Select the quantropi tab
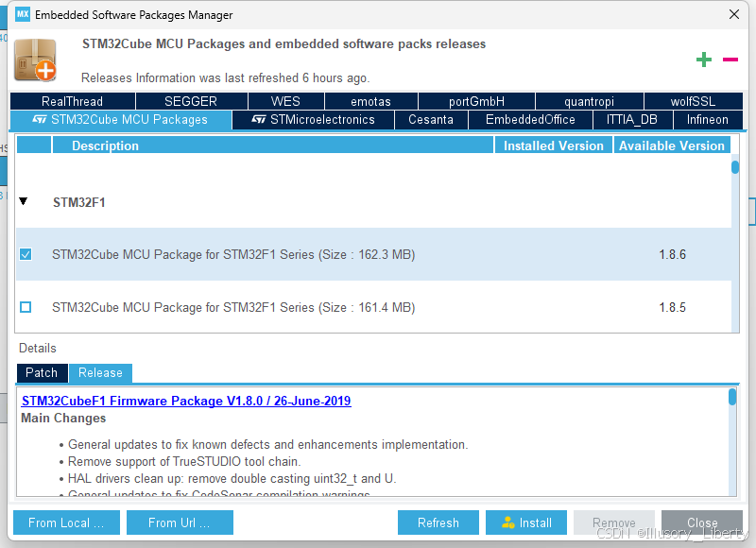The width and height of the screenshot is (756, 548). click(x=589, y=101)
